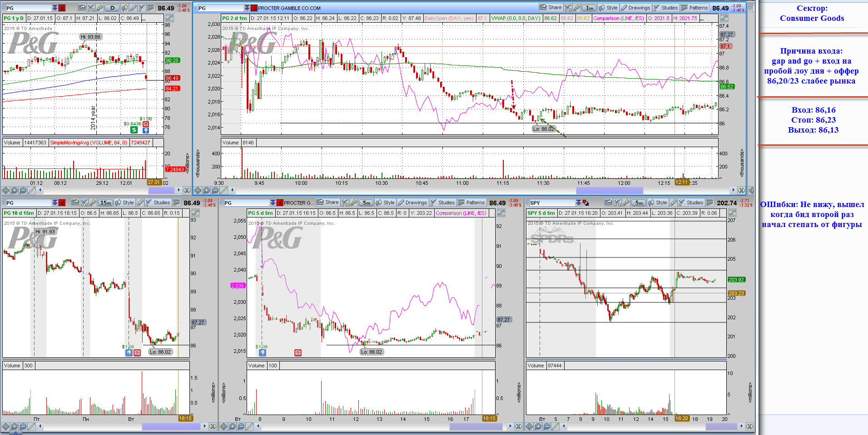This screenshot has height=435, width=868.
Task: Select trendline tool under 15m chart
Action: pos(31,426)
